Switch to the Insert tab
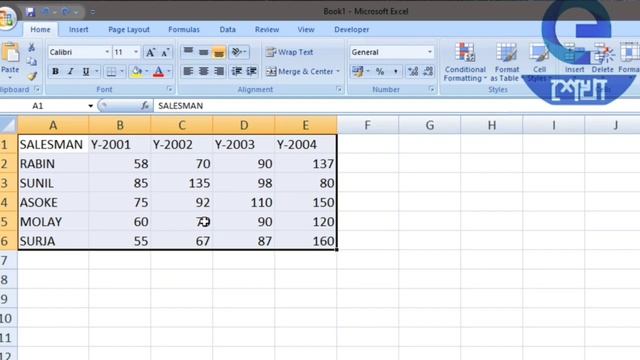This screenshot has width=640, height=360. [x=78, y=29]
